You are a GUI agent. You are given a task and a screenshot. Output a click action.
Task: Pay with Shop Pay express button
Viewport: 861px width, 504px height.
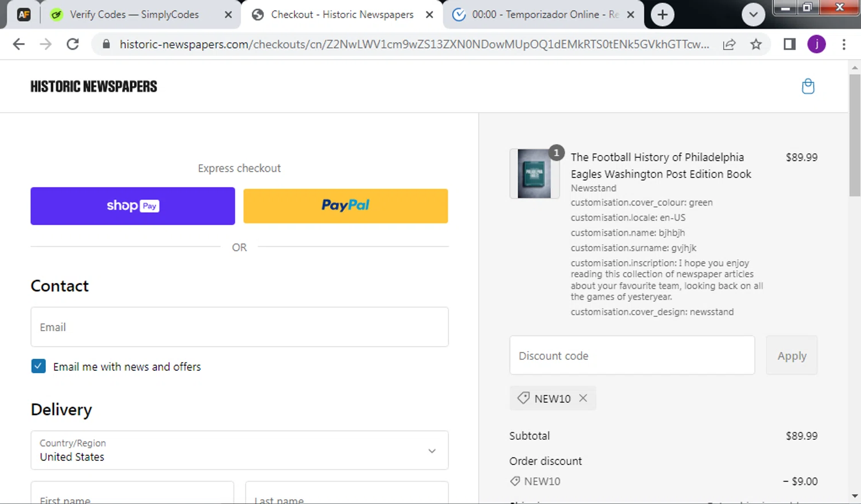coord(133,206)
